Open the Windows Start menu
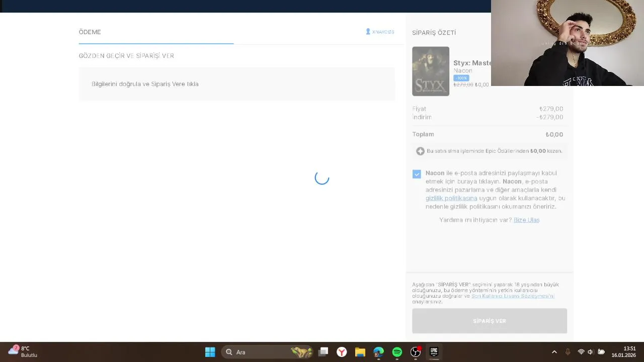 [x=210, y=352]
